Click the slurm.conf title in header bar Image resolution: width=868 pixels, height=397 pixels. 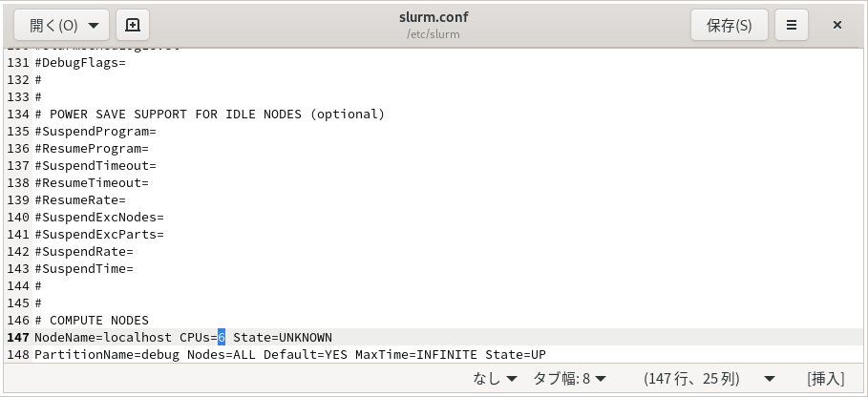point(434,17)
